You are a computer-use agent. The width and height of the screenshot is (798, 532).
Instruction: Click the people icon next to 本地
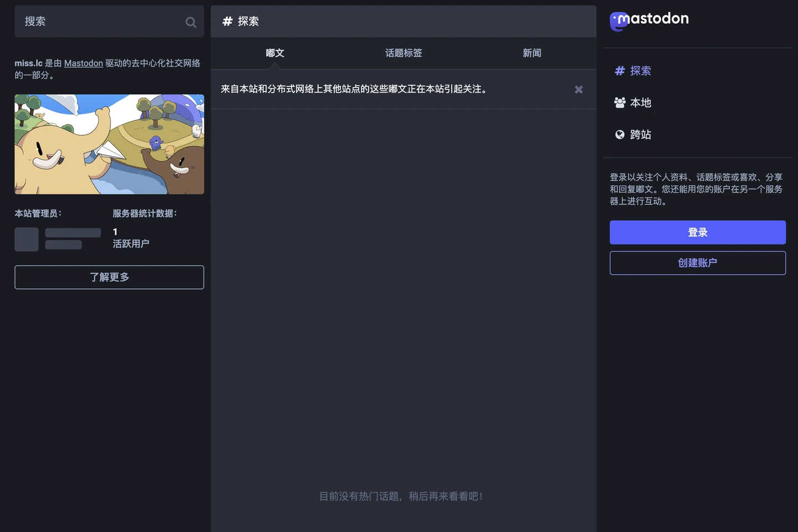[620, 103]
